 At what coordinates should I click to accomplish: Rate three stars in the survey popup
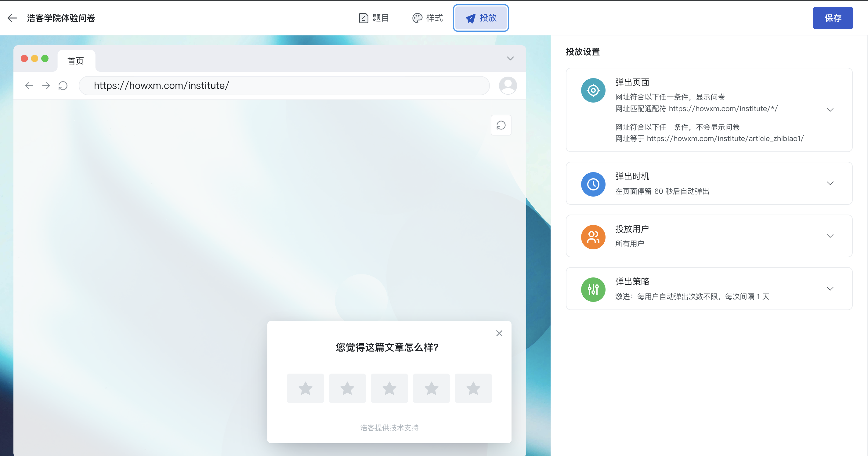click(x=389, y=388)
